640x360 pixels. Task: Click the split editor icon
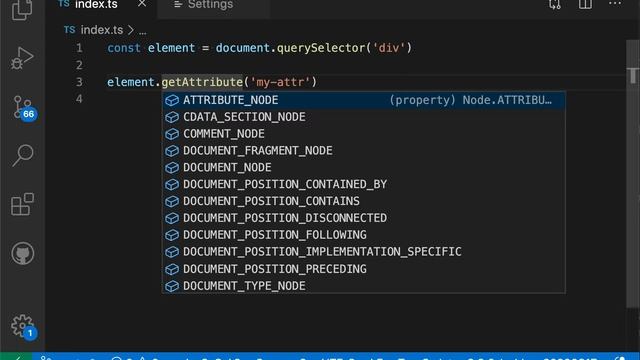[585, 4]
